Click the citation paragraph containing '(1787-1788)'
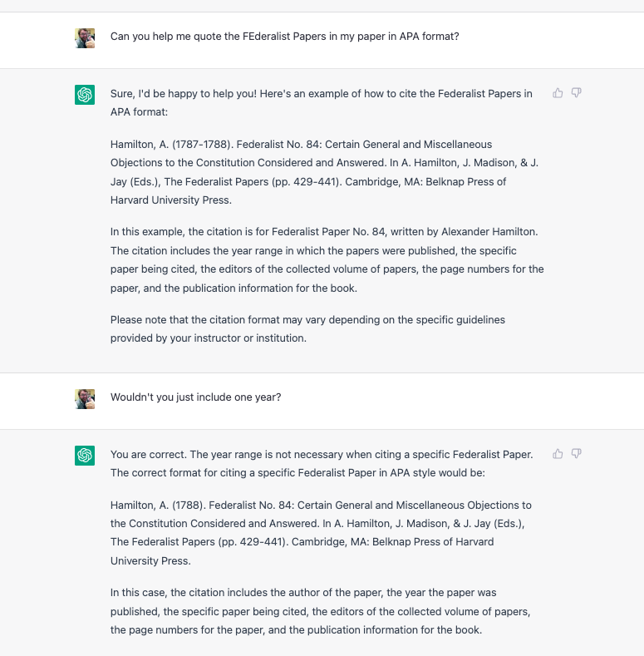The image size is (644, 656). (x=325, y=172)
